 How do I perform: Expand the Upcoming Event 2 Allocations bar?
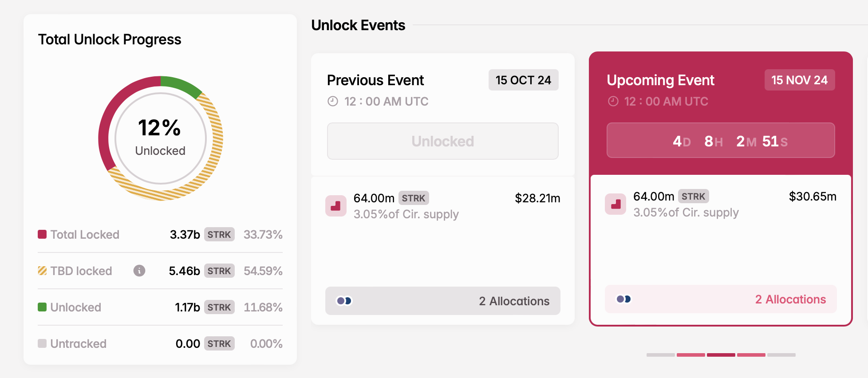click(x=721, y=299)
